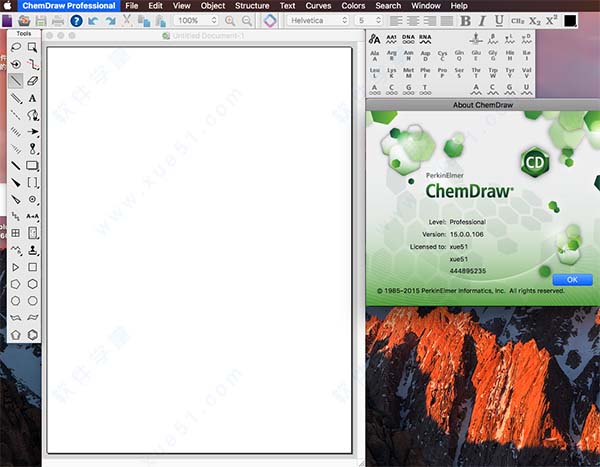600x467 pixels.
Task: Select the Arrow tool
Action: pos(33,132)
